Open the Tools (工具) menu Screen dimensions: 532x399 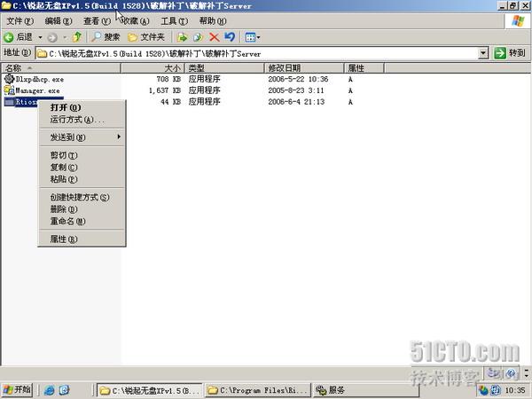coord(174,21)
